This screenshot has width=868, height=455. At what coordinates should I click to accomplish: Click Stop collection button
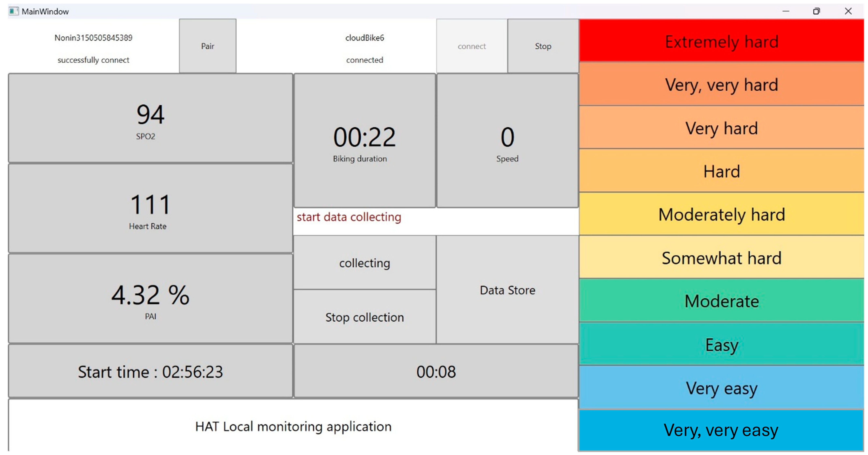coord(364,317)
